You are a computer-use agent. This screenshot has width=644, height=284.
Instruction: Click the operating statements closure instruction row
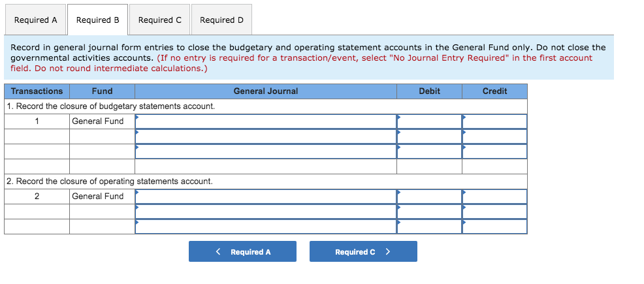pyautogui.click(x=266, y=181)
